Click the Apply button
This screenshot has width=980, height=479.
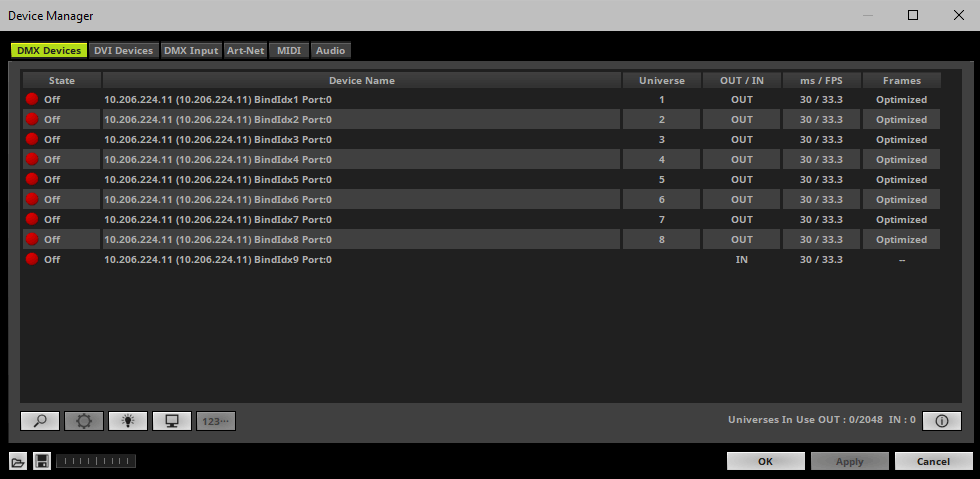pyautogui.click(x=849, y=461)
